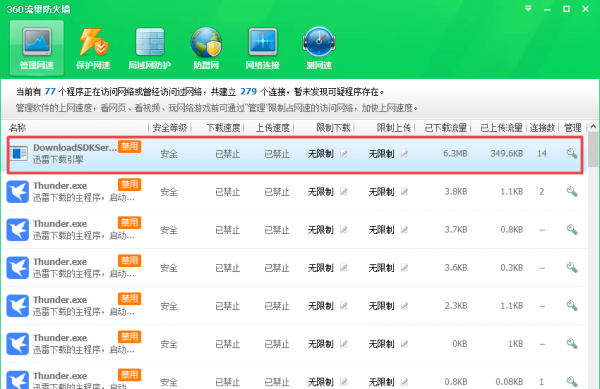Edit upload limit for Thunder.exe 0.8KB row
The image size is (600, 389).
[404, 382]
